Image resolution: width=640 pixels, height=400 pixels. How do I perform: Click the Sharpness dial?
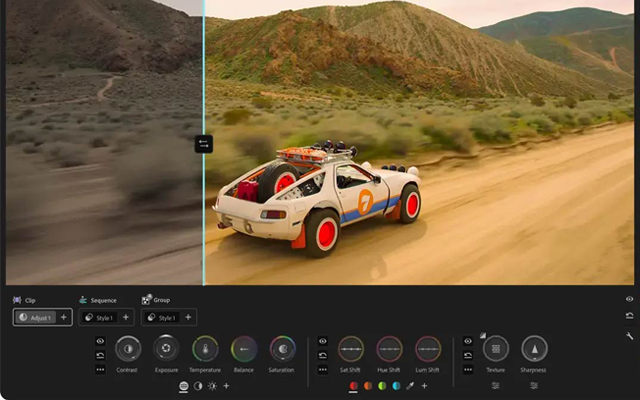534,349
